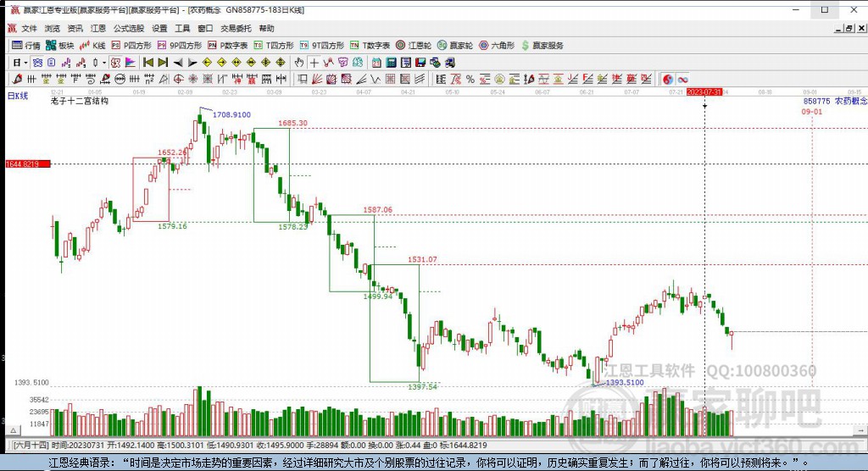
Task: Open the P数字表 tool
Action: coord(227,46)
